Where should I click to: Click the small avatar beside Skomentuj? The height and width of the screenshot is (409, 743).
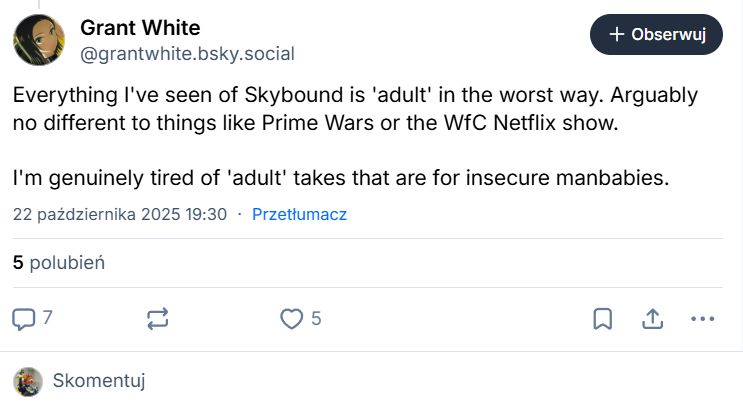[x=28, y=381]
